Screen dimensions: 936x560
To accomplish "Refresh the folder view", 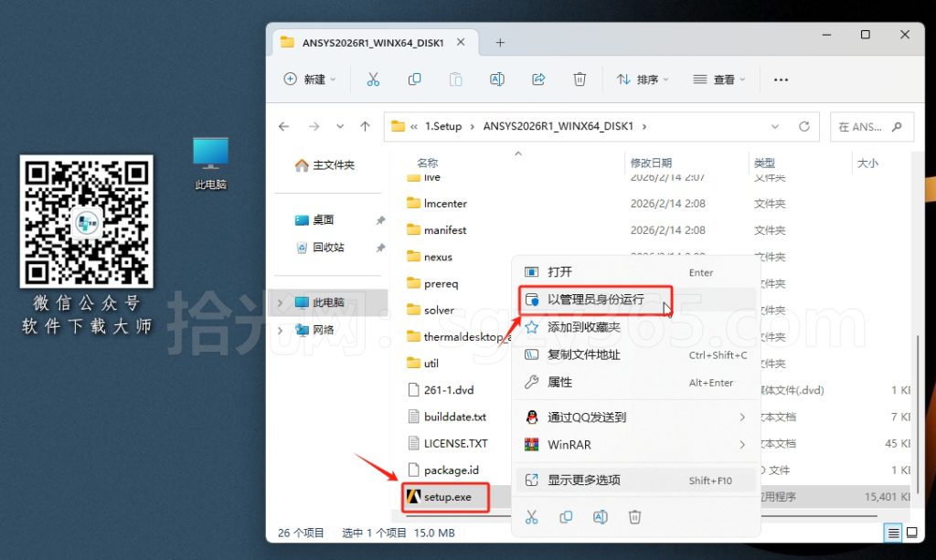I will click(804, 126).
